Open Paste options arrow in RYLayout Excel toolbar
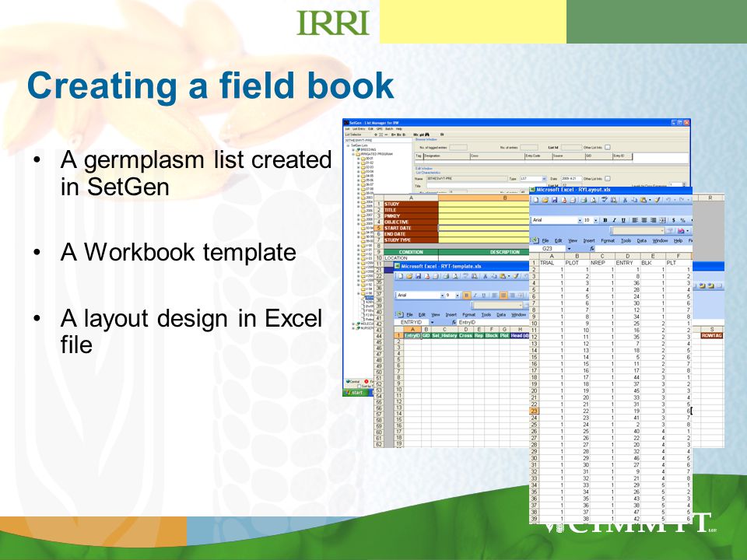 tap(650, 200)
